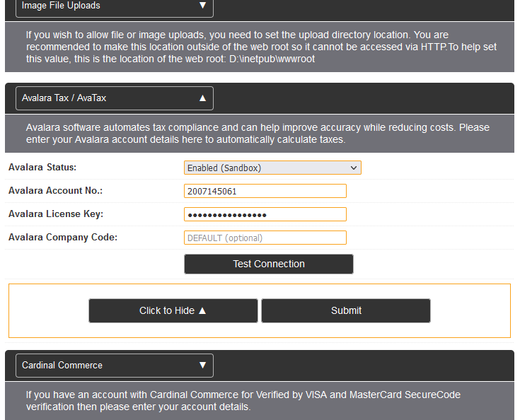
Task: Open the Avalara Status dropdown
Action: 272,168
